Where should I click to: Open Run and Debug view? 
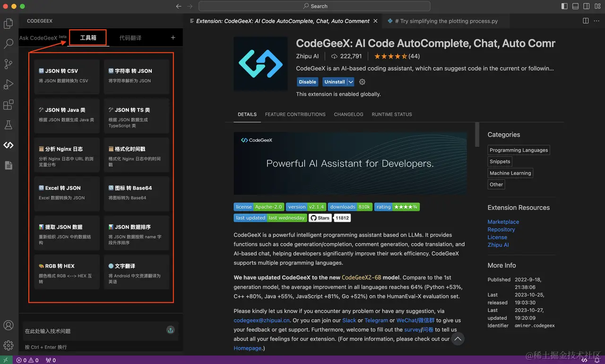tap(9, 84)
